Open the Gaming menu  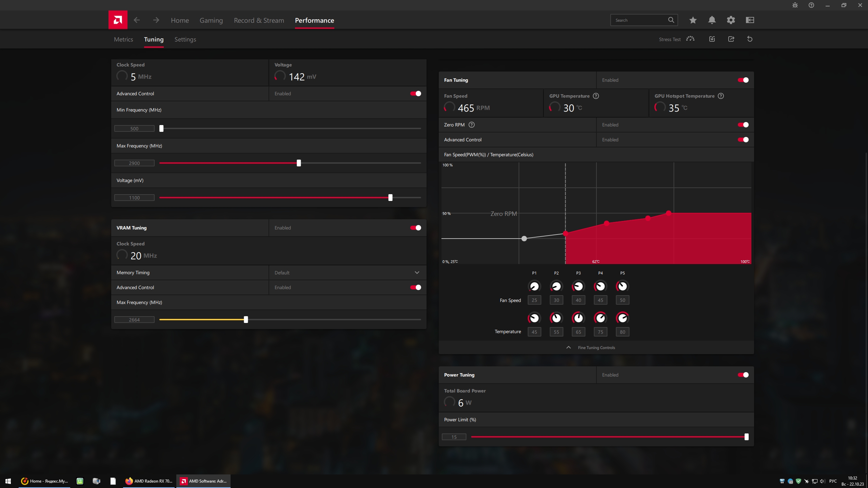pos(211,20)
